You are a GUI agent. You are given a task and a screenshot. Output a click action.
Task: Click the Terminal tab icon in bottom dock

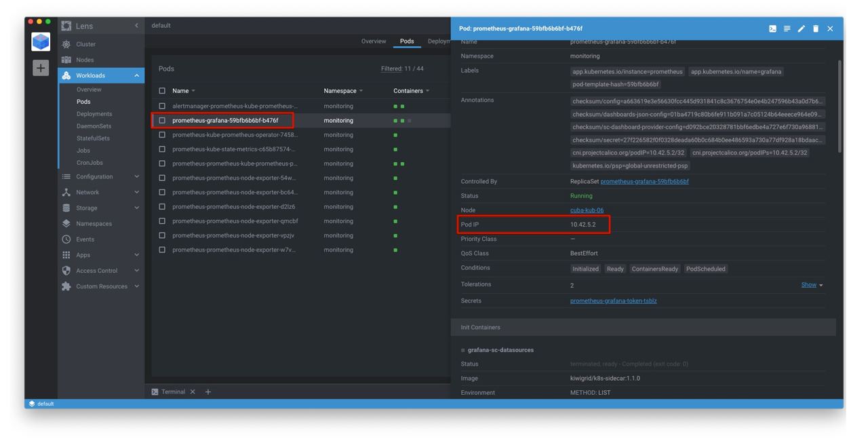tap(155, 391)
